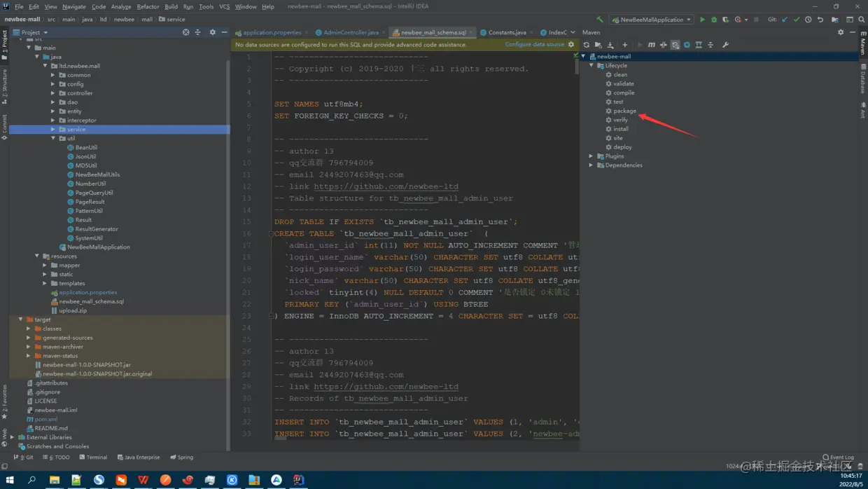Expand the Plugins node in Maven

(x=591, y=156)
